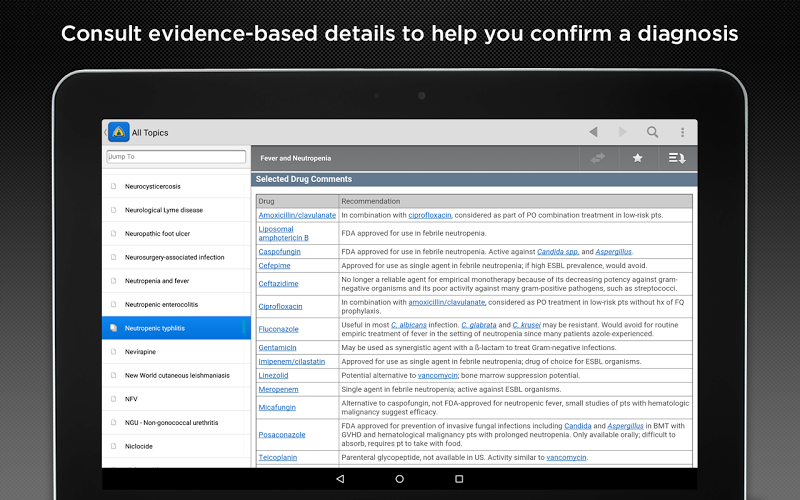This screenshot has width=800, height=500.
Task: Follow the Gentamicin link
Action: pos(277,347)
